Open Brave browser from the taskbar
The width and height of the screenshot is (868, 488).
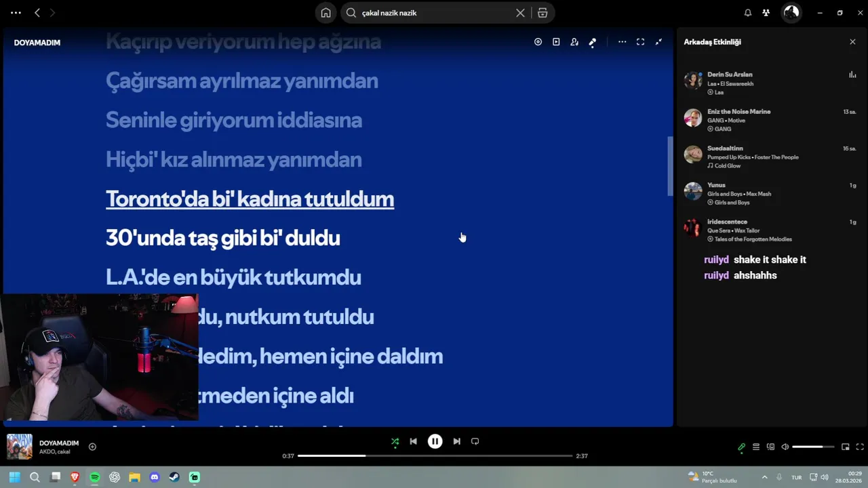tap(75, 477)
